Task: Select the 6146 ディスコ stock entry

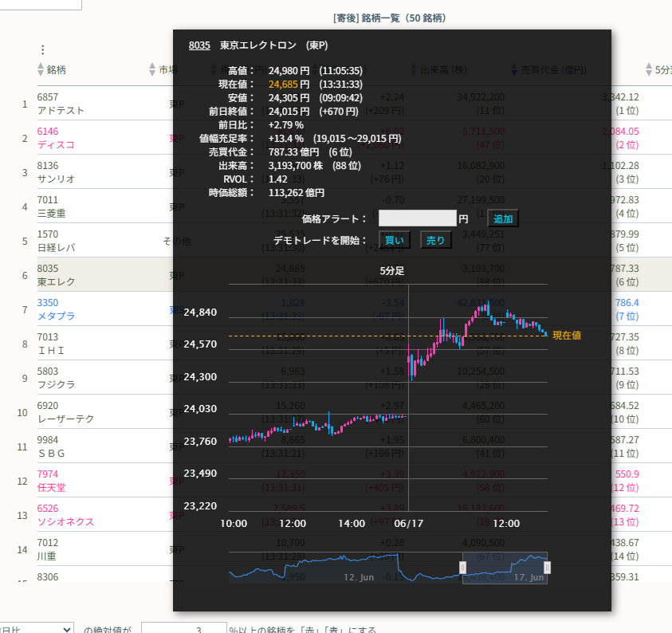Action: pyautogui.click(x=56, y=138)
